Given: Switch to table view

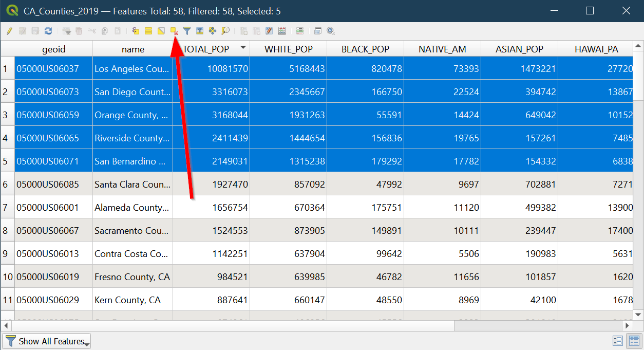Looking at the screenshot, I should [x=634, y=341].
